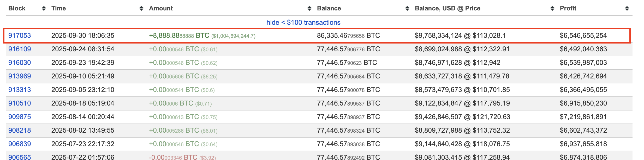
Task: View block 913313
Action: pos(20,90)
